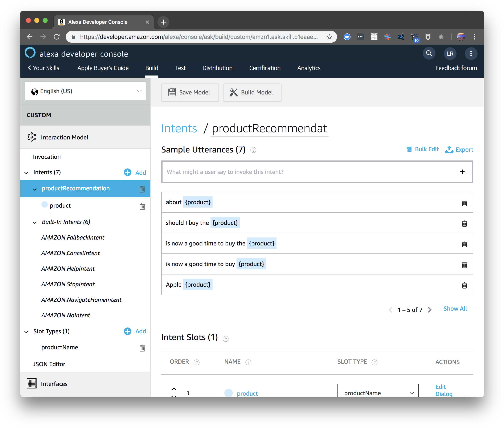Delete the 'about {product}' utterance
504x428 pixels.
[x=464, y=203]
